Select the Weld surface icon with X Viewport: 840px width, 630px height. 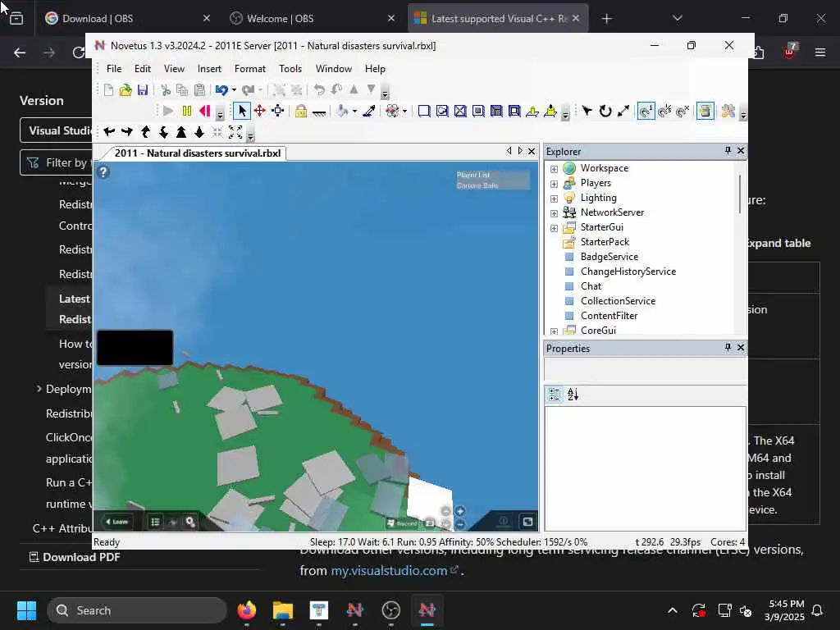coord(460,111)
